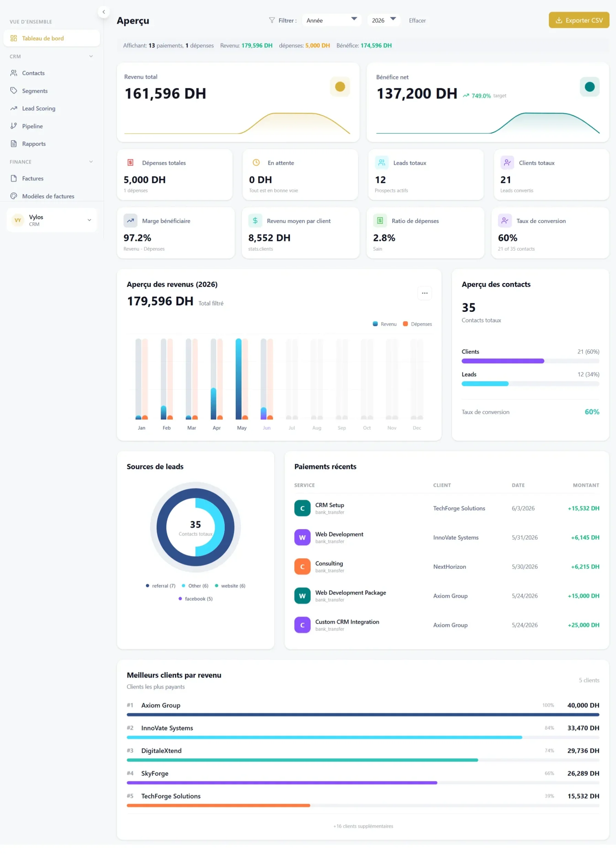The image size is (616, 864).
Task: Open the 2026 year dropdown
Action: [383, 20]
